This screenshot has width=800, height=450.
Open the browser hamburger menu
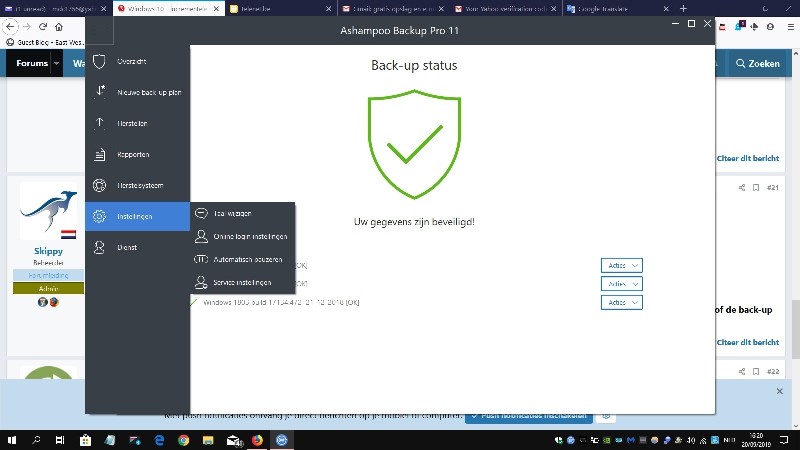(790, 27)
